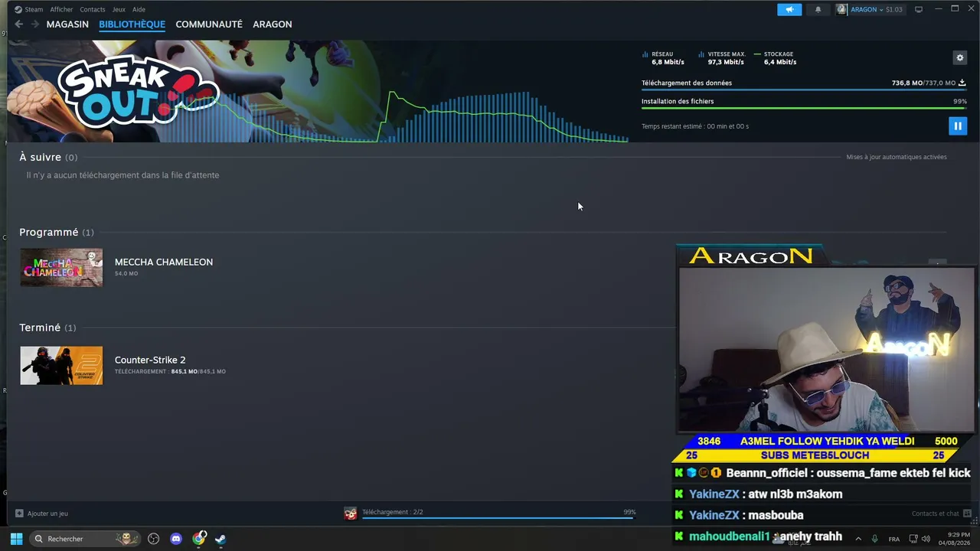Viewport: 980px width, 551px height.
Task: Open Steam from the taskbar
Action: click(x=220, y=539)
